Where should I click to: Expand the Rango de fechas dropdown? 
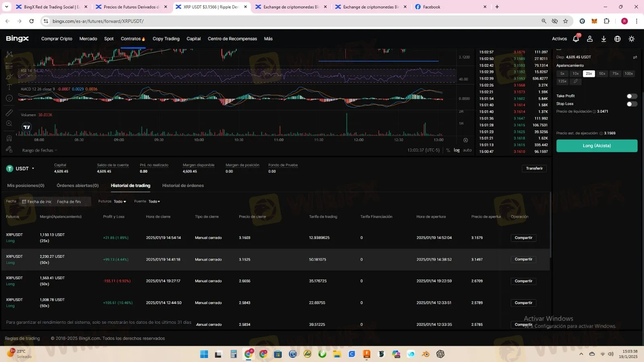pos(39,150)
